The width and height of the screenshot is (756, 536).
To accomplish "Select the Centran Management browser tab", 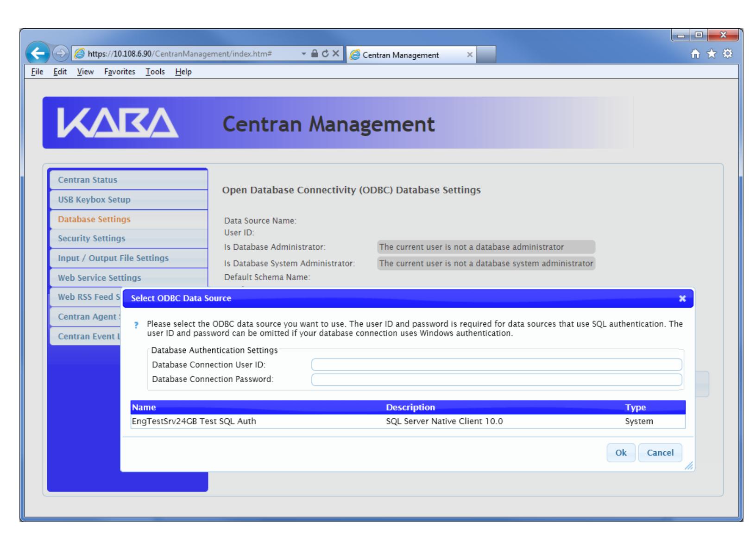I will [x=411, y=55].
